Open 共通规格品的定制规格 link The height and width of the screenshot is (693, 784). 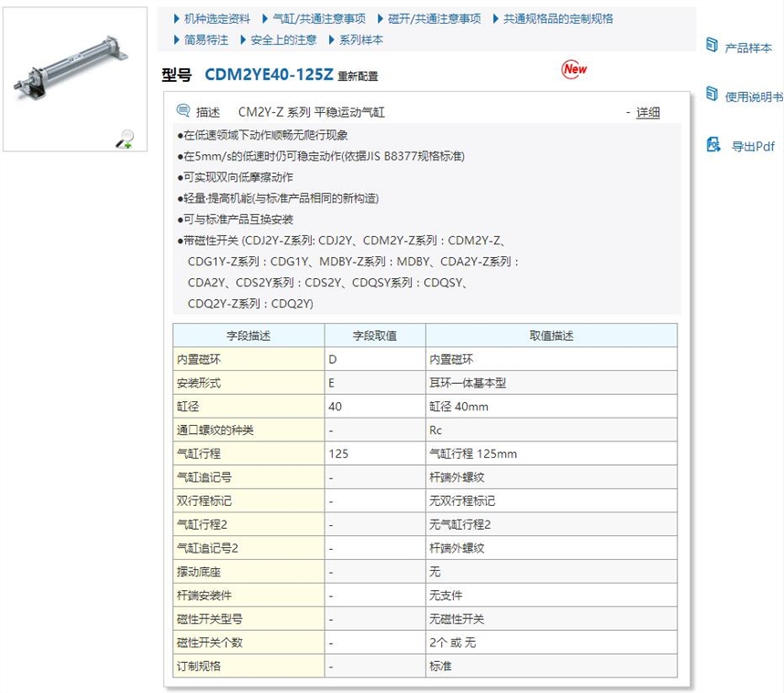pos(558,19)
